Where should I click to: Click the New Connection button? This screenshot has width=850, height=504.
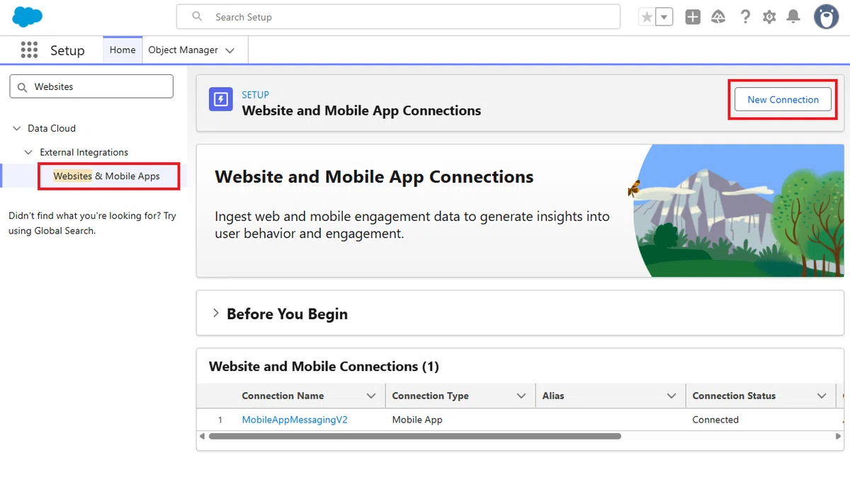pos(783,100)
